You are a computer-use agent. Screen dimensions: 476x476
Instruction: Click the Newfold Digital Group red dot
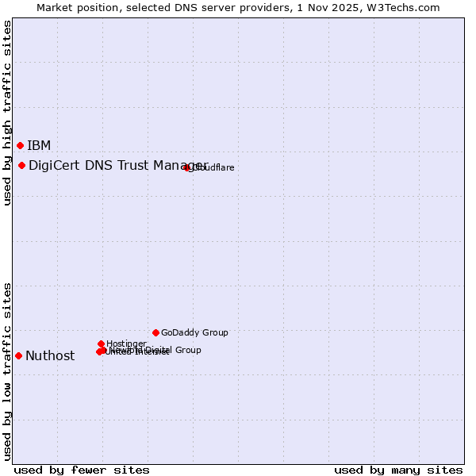(103, 350)
